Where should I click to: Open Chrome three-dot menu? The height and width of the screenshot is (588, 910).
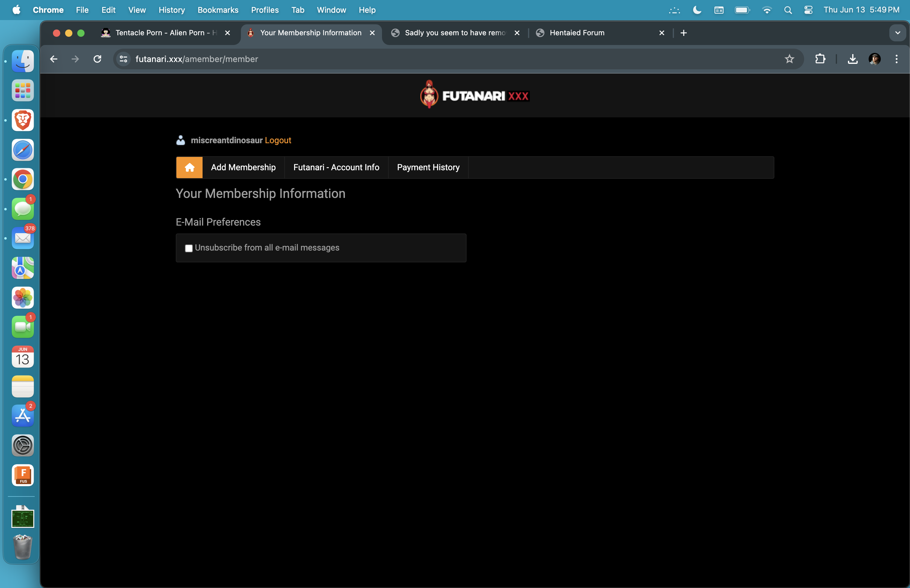click(896, 59)
